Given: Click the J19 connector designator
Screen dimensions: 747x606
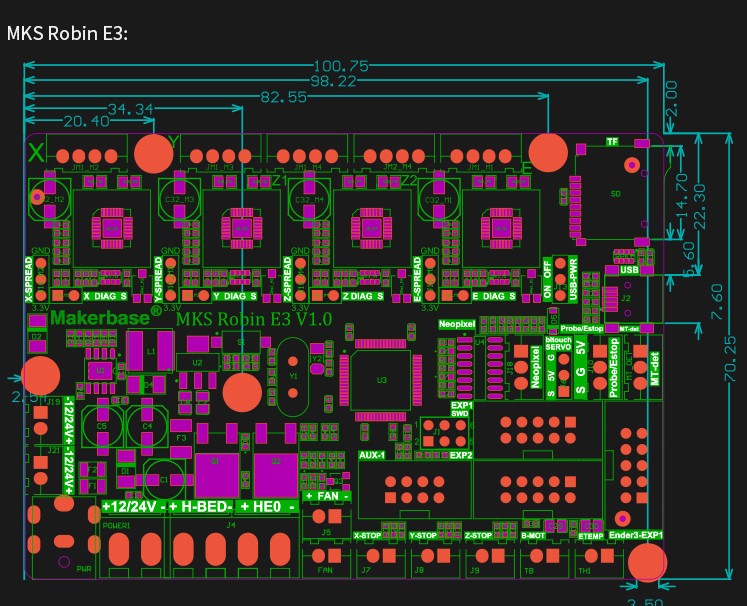Looking at the screenshot, I should click(53, 402).
